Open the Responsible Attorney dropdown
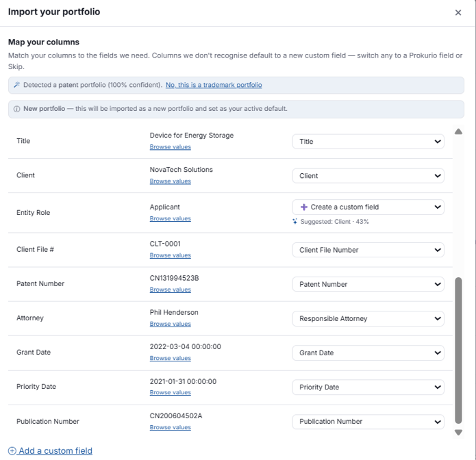Image resolution: width=476 pixels, height=460 pixels. (368, 318)
